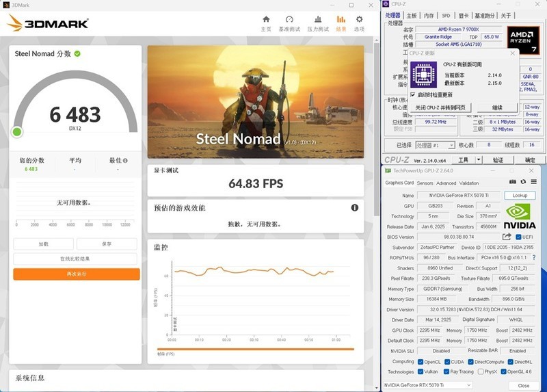Click 3DMark vertical scrollbar
The image size is (547, 392).
point(377,129)
